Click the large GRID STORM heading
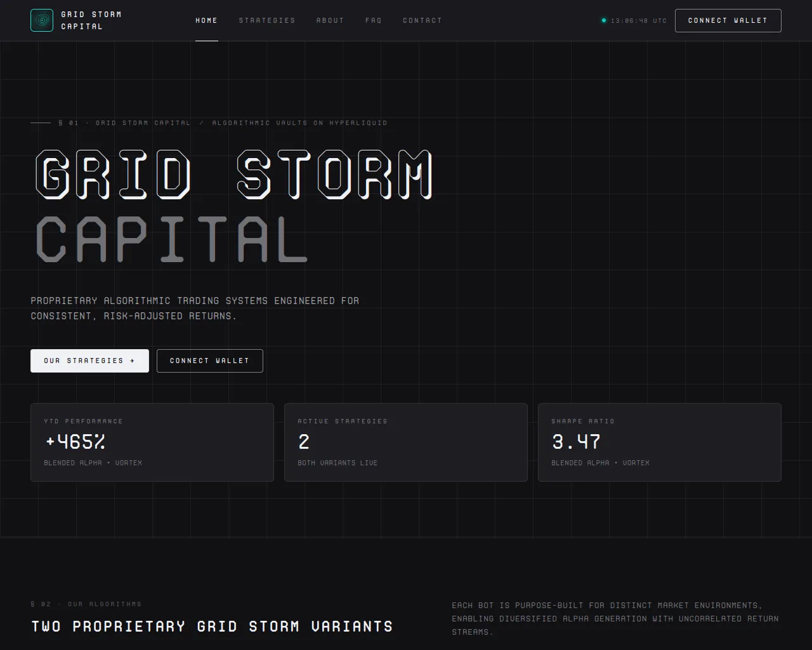812x650 pixels. tap(234, 175)
